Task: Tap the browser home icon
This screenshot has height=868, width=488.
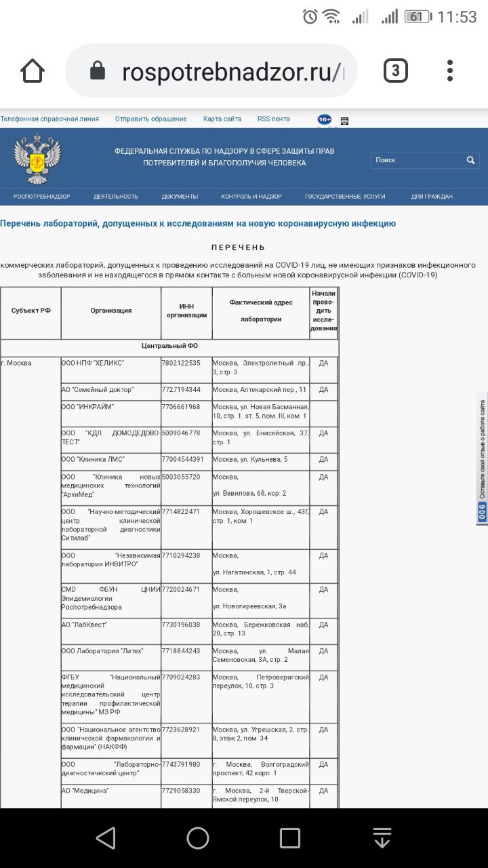Action: click(33, 71)
